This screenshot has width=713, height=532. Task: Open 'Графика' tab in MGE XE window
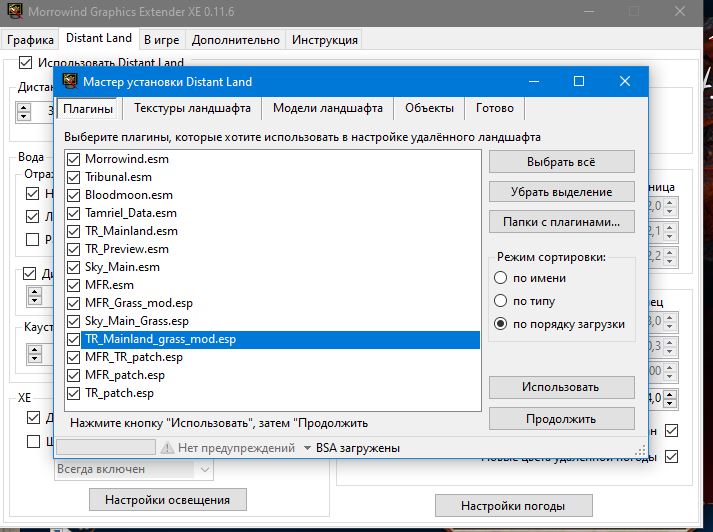30,40
